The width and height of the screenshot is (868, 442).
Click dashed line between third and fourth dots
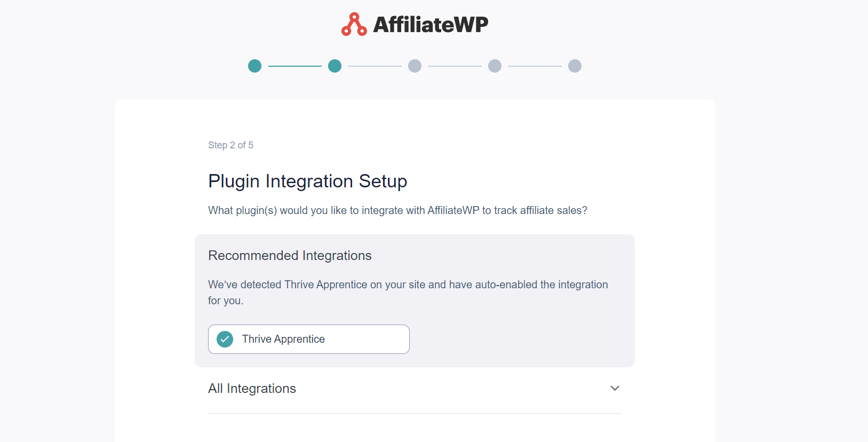pyautogui.click(x=455, y=66)
